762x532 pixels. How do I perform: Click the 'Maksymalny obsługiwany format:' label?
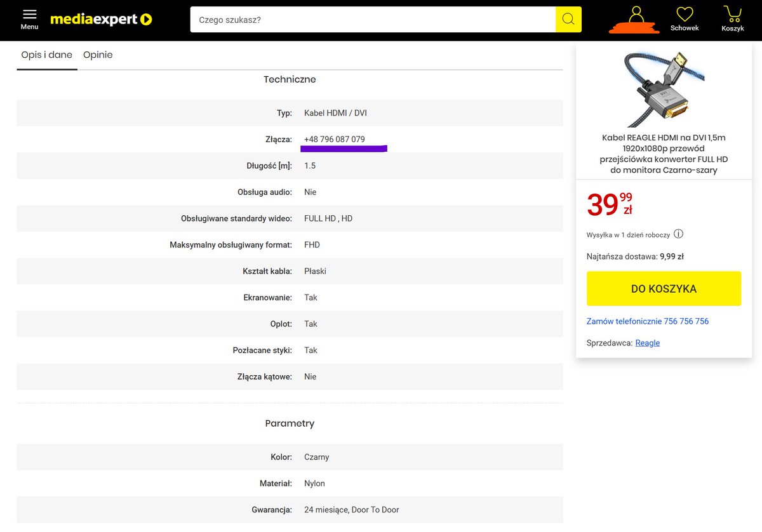point(231,245)
